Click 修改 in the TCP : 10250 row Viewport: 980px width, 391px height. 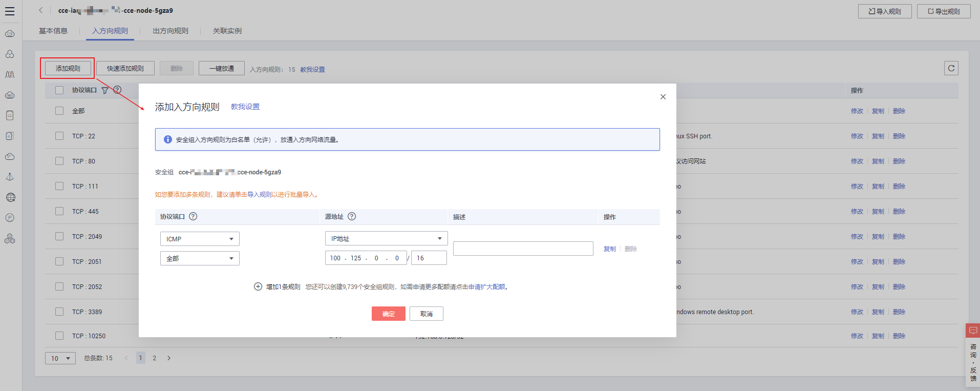[x=857, y=336]
